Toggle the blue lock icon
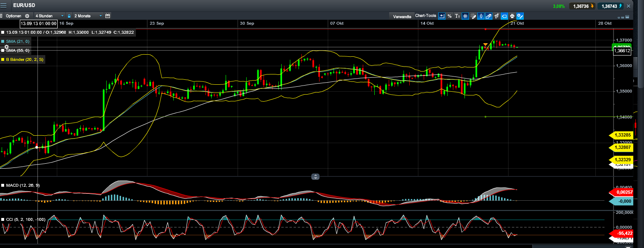Image resolution: width=644 pixels, height=248 pixels. pyautogui.click(x=70, y=16)
